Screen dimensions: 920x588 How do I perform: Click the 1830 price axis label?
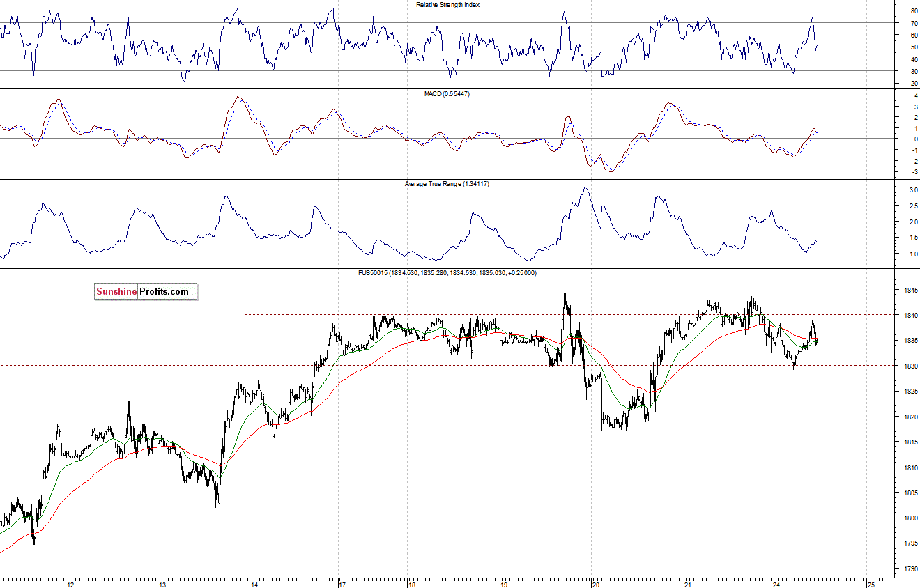910,366
